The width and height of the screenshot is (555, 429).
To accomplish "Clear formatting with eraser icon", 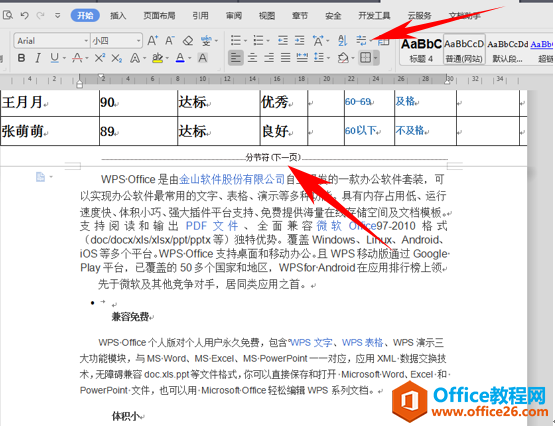I will (188, 41).
